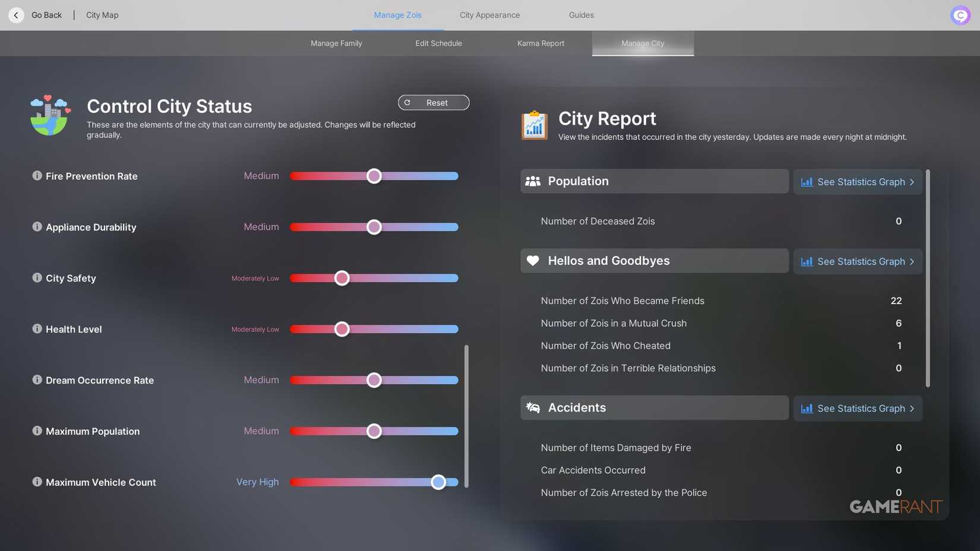Click the Fire Prevention Rate info icon
980x551 pixels.
click(37, 176)
